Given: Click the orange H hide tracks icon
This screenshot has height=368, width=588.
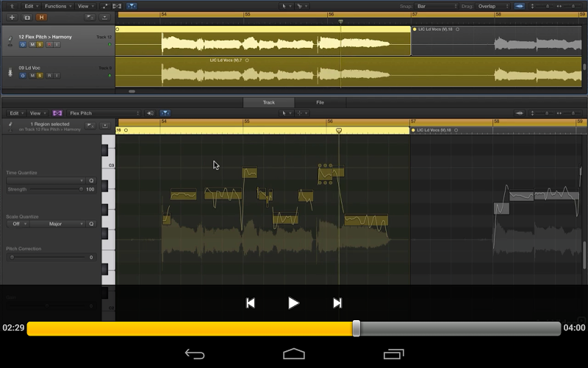Looking at the screenshot, I should (41, 17).
